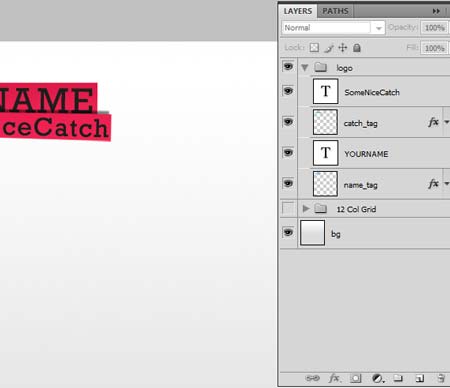Select the name_tag layer name

pyautogui.click(x=360, y=185)
